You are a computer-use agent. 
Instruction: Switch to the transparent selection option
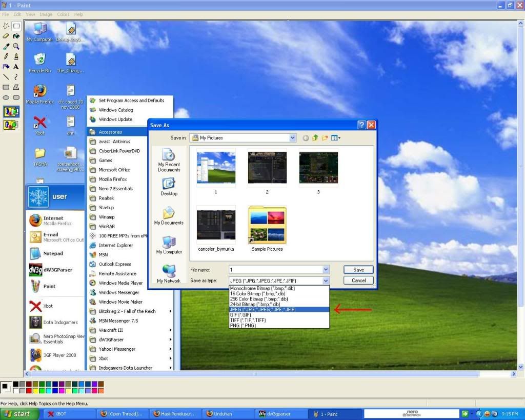[11, 124]
